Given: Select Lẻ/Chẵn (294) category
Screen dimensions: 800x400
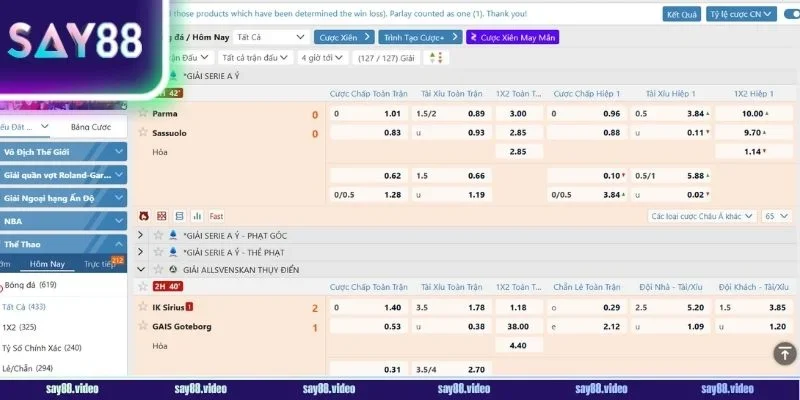Looking at the screenshot, I should pos(28,368).
